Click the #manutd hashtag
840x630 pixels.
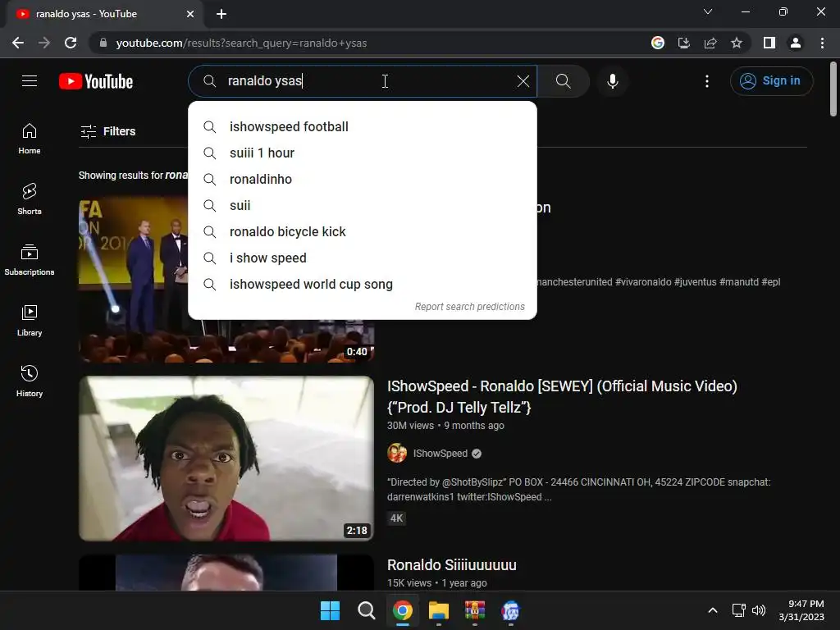pyautogui.click(x=739, y=282)
